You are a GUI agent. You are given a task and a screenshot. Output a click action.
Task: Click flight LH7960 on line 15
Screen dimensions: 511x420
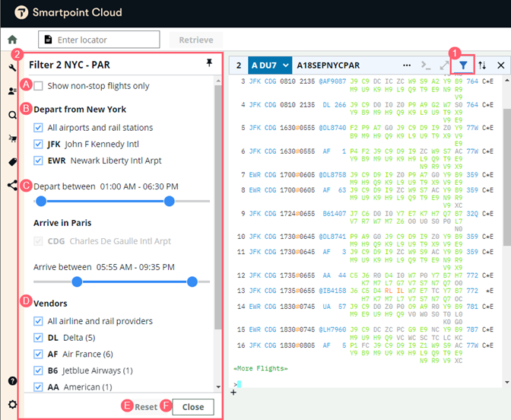[332, 329]
